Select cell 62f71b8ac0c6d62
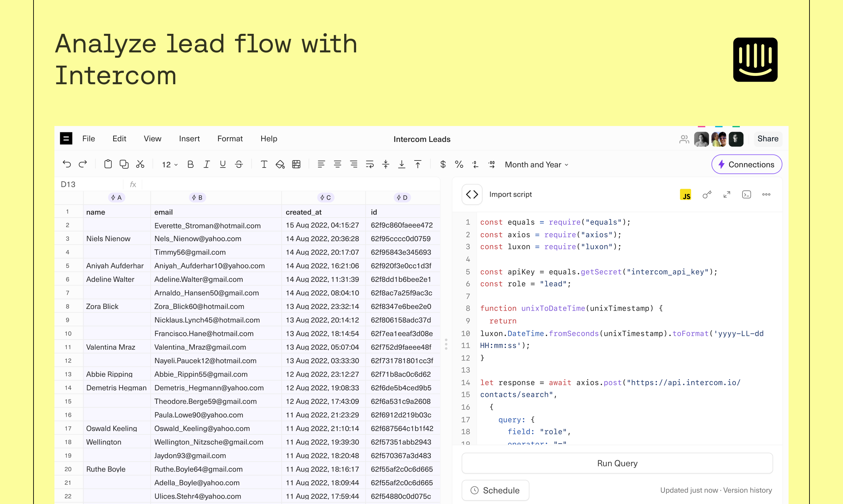 [403, 374]
